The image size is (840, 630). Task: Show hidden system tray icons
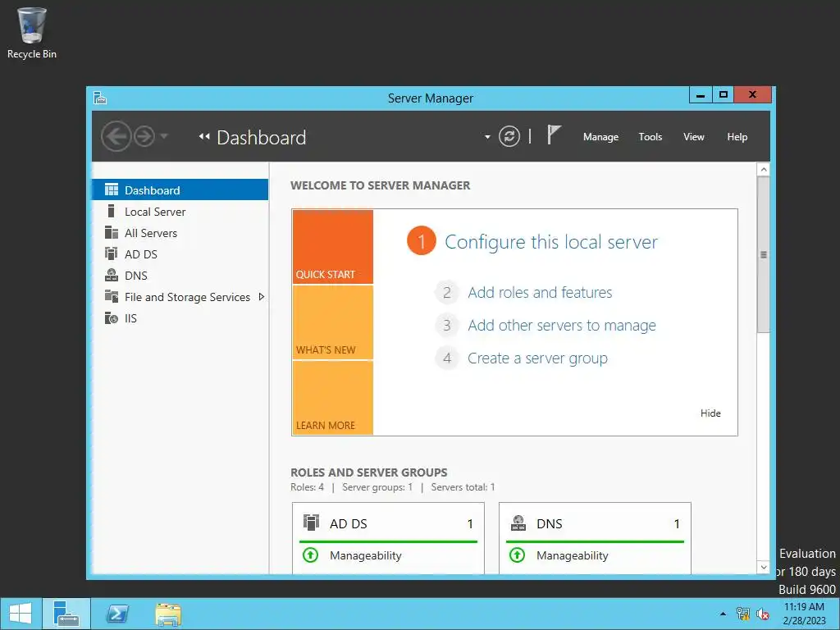click(723, 614)
